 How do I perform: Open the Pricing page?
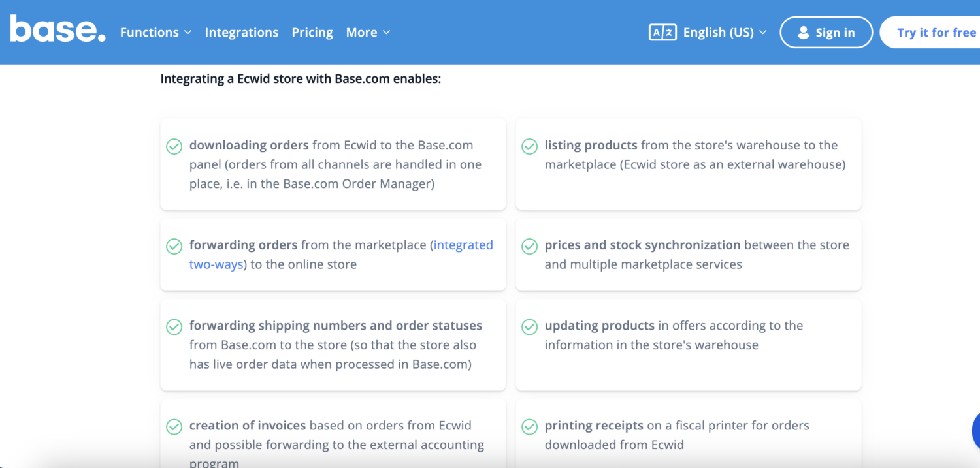pyautogui.click(x=312, y=32)
